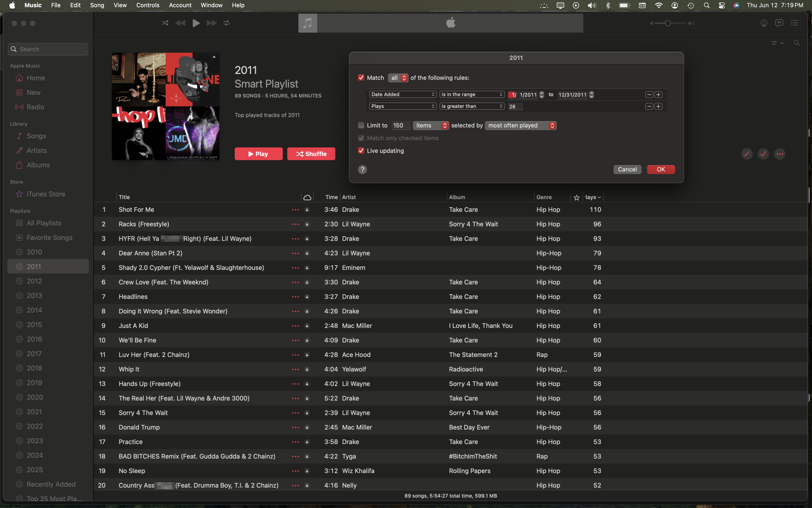
Task: Open the Date Added rule field dropdown
Action: pos(403,95)
